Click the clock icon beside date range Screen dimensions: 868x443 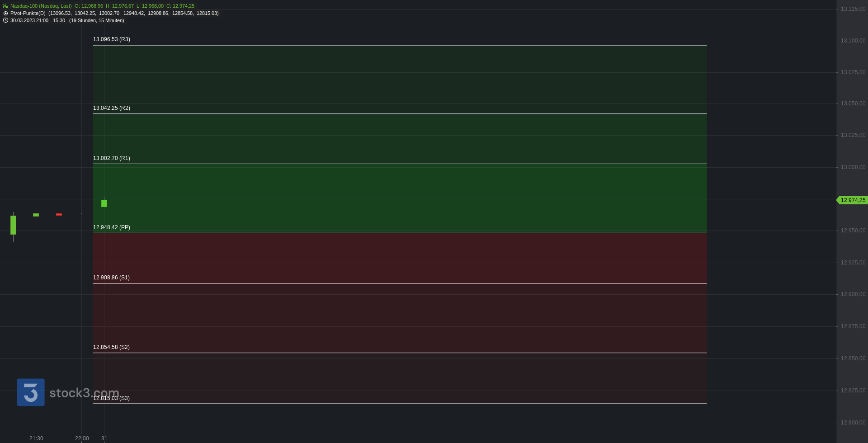coord(5,20)
